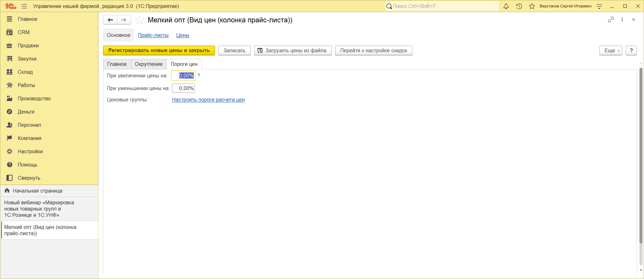
Task: Click the vertical scrollbar of the form
Action: pos(641,155)
